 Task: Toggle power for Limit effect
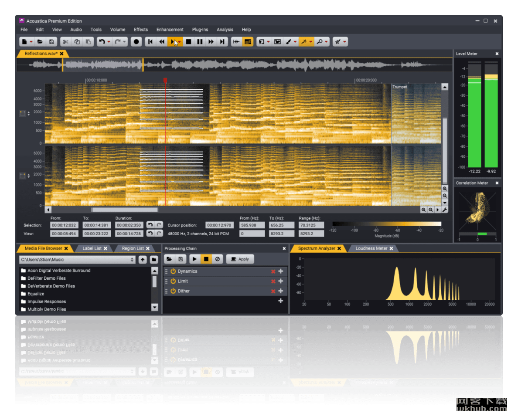pos(173,281)
